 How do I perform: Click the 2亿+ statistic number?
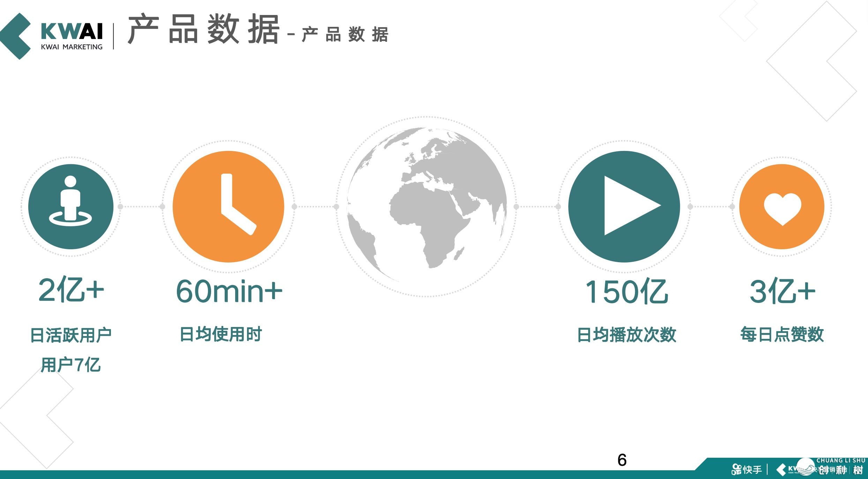pos(71,290)
